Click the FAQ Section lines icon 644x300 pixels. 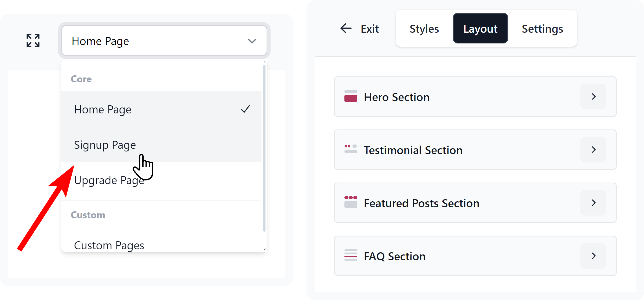[x=351, y=255]
